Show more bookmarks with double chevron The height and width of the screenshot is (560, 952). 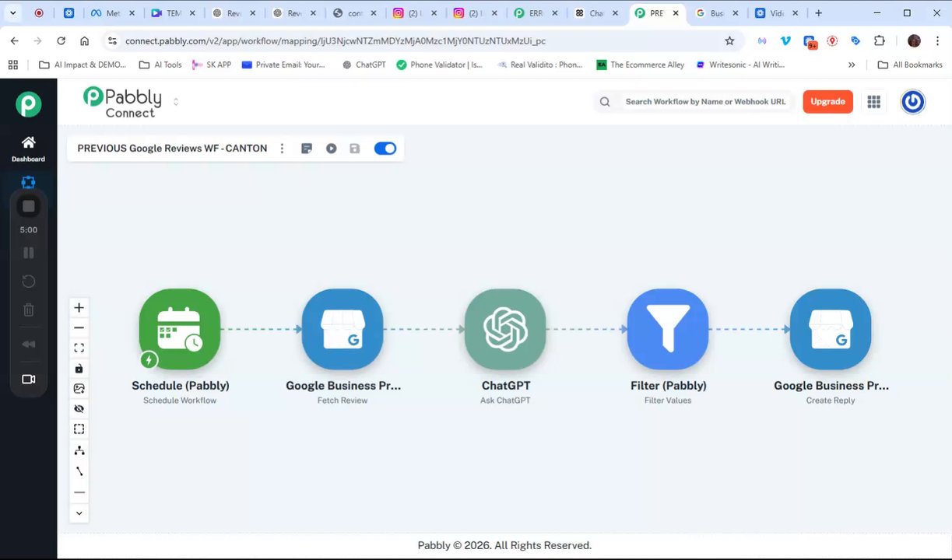(852, 65)
